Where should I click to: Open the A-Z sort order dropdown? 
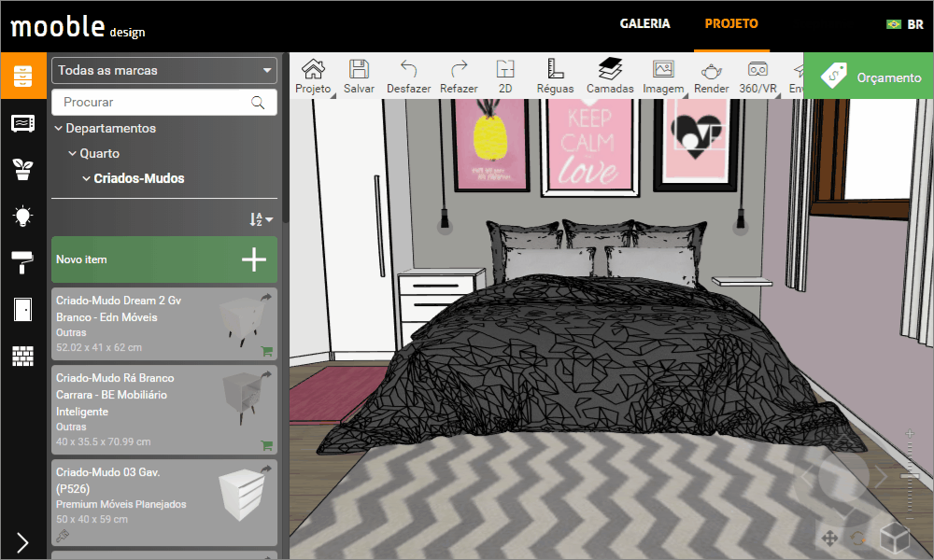tap(261, 219)
